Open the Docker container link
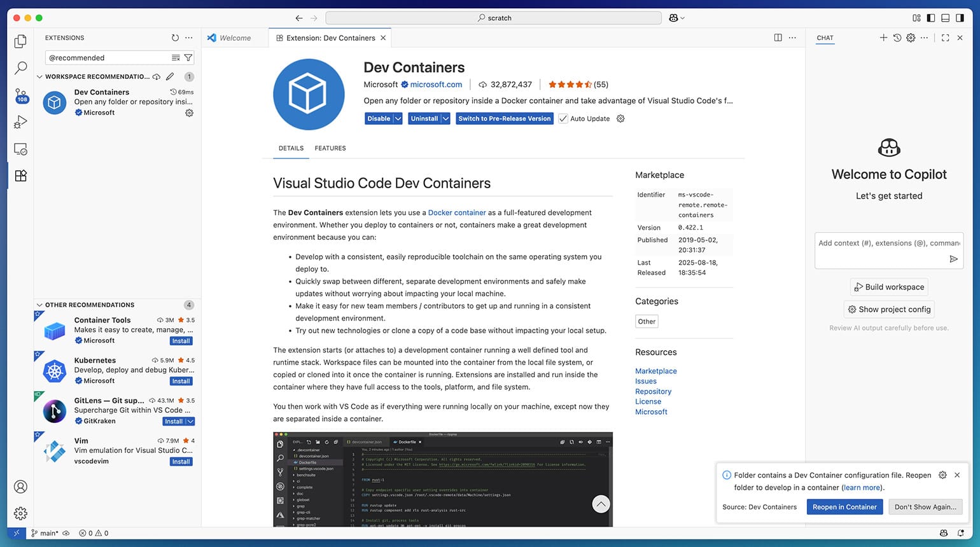The width and height of the screenshot is (980, 547). point(456,213)
